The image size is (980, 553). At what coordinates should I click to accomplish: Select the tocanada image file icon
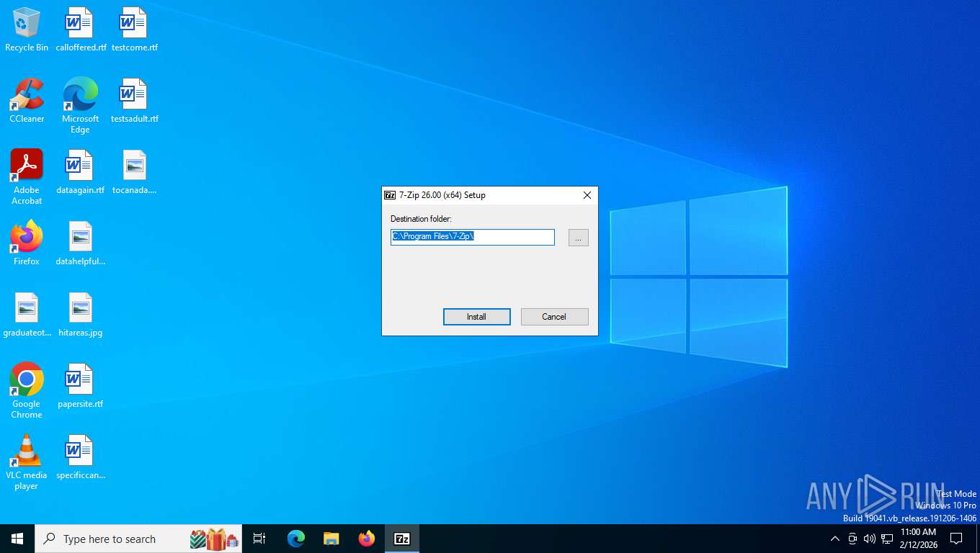(135, 173)
